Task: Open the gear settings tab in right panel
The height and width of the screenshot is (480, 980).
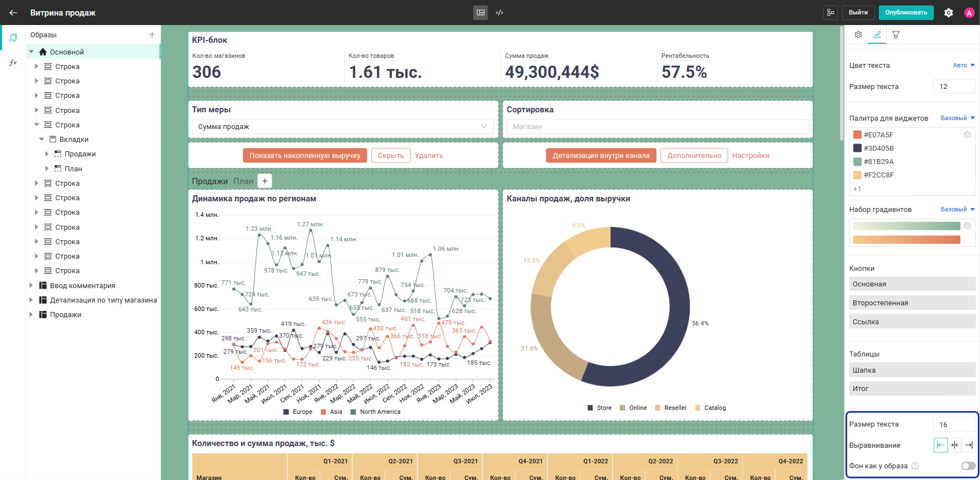Action: tap(858, 34)
